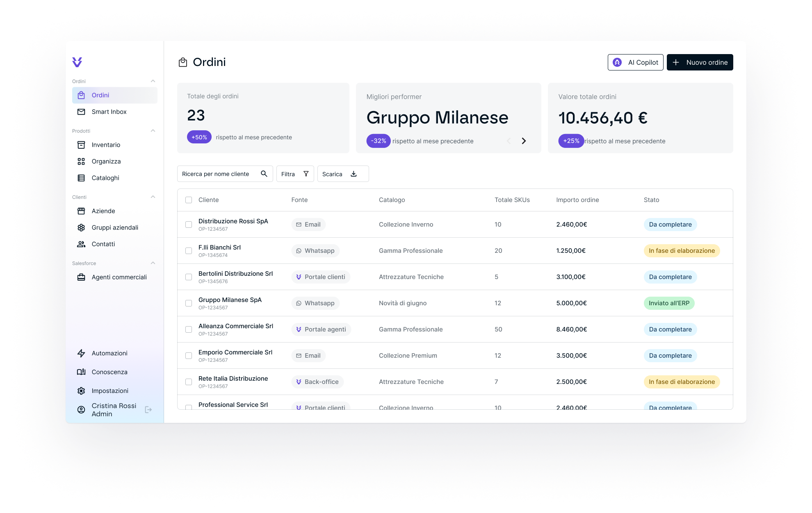Viewport: 812px width, 513px height.
Task: Collapse the Prodotti sidebar section
Action: tap(153, 131)
